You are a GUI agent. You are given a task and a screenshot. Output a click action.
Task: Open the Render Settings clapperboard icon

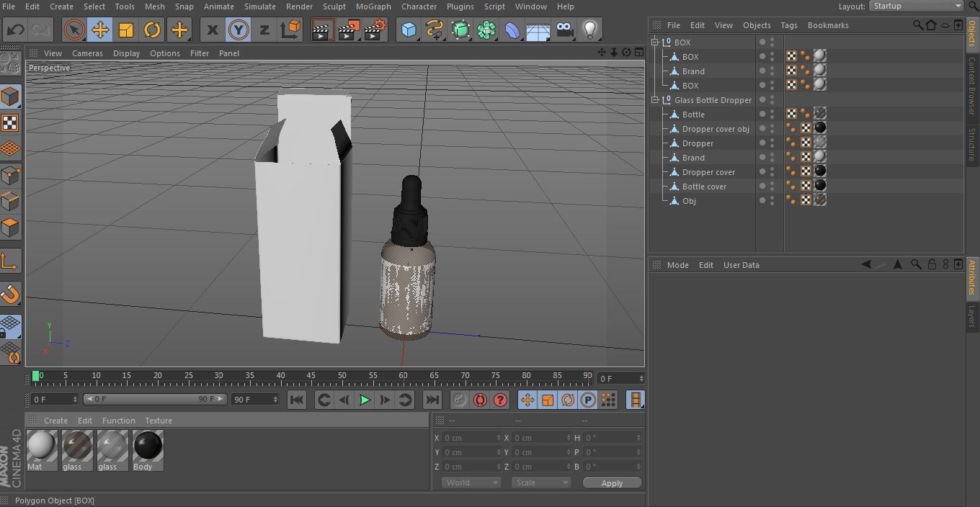coord(375,30)
